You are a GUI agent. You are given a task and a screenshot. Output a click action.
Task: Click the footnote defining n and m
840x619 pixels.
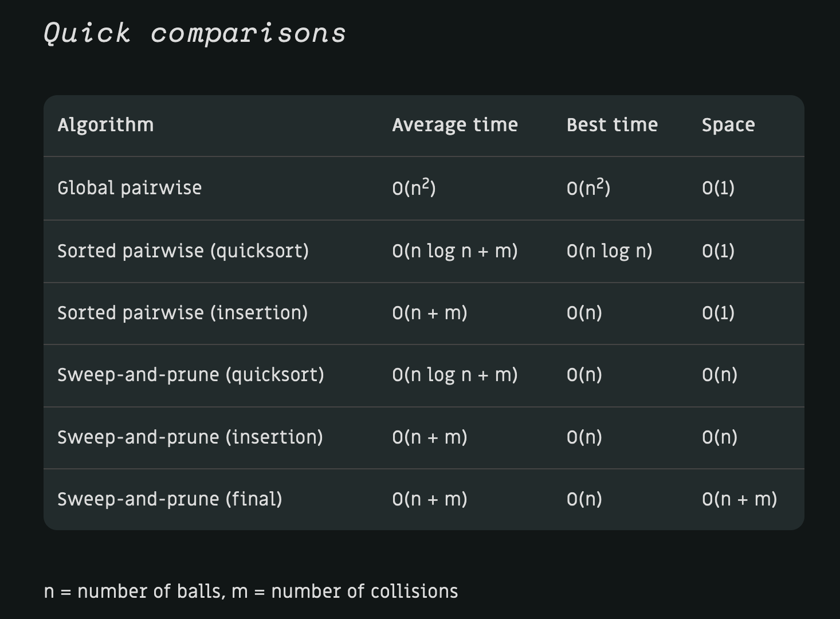251,591
